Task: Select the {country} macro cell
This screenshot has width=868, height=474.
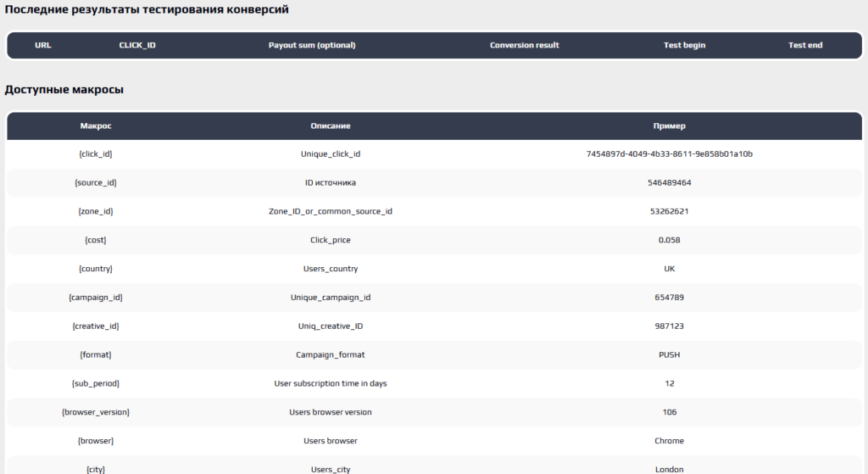Action: [96, 269]
